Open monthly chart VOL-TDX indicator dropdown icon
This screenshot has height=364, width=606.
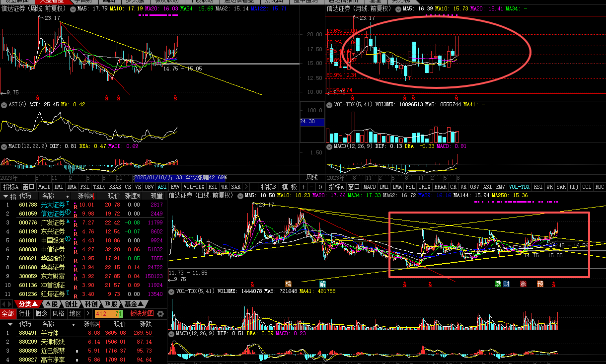329,105
